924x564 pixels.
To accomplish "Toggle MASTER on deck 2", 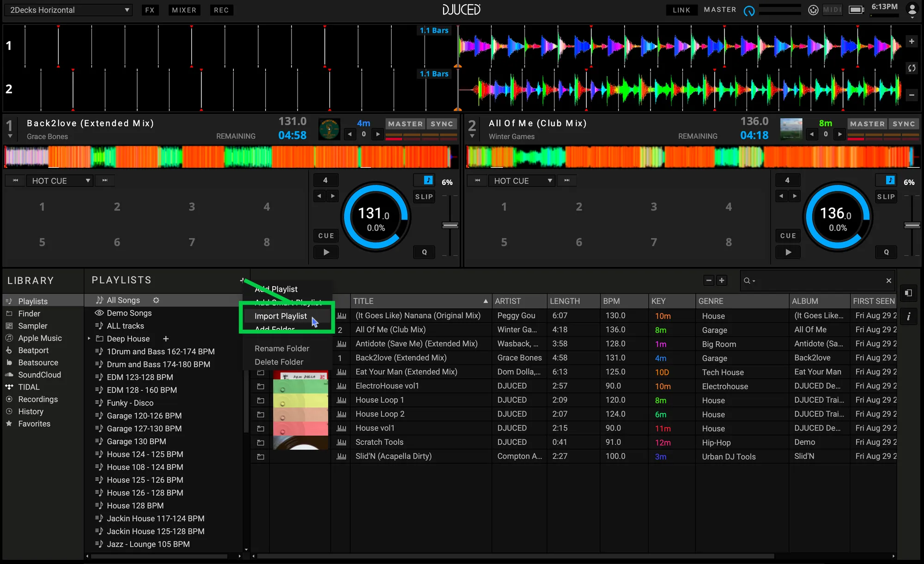I will click(867, 124).
